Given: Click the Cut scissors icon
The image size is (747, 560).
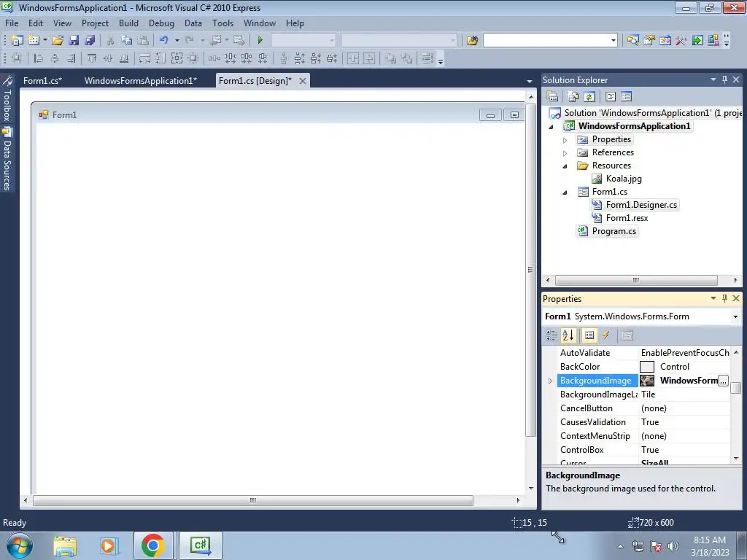Looking at the screenshot, I should pyautogui.click(x=110, y=41).
